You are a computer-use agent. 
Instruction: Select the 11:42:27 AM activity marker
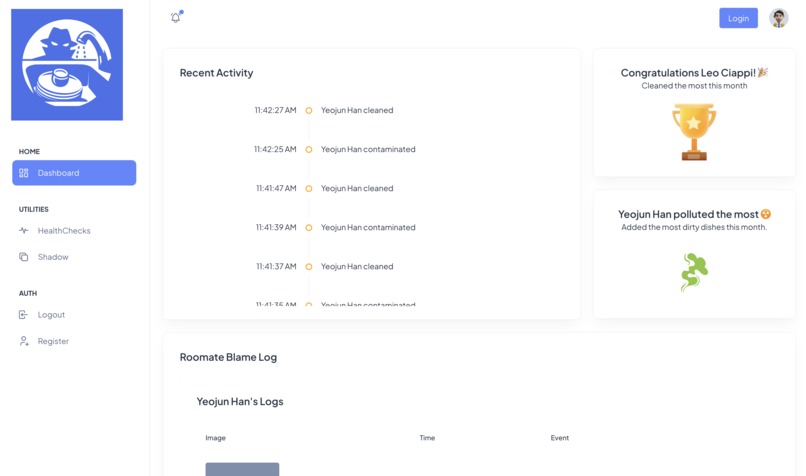coord(309,111)
